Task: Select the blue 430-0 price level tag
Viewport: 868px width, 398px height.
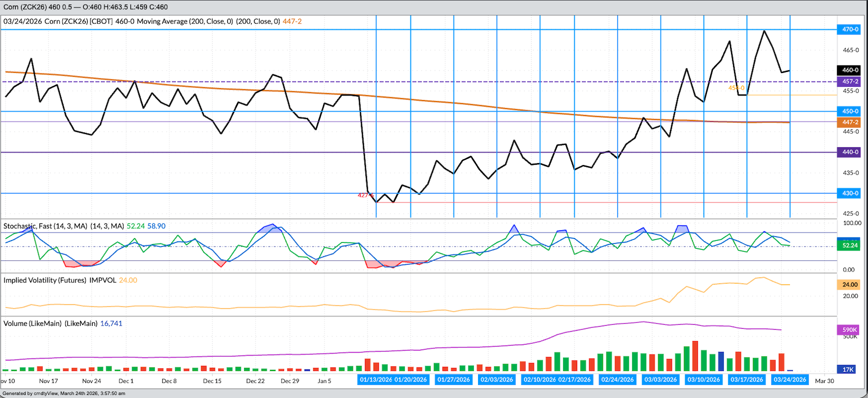Action: [x=849, y=193]
